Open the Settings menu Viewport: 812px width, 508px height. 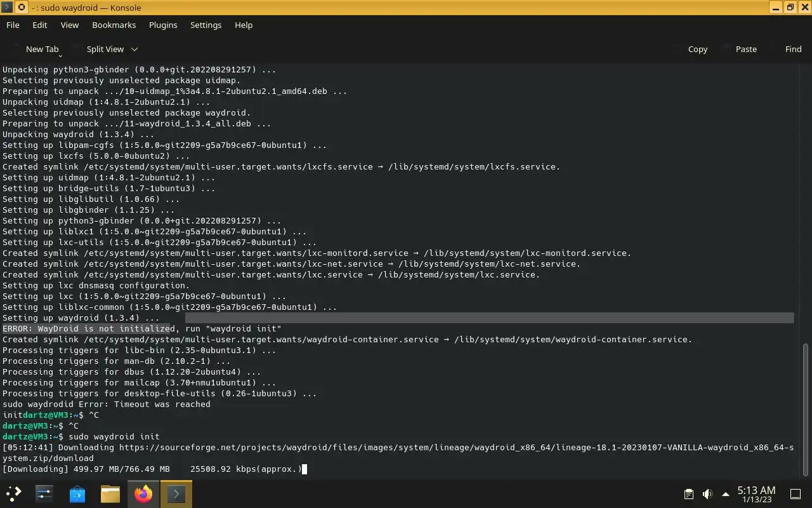click(x=206, y=25)
